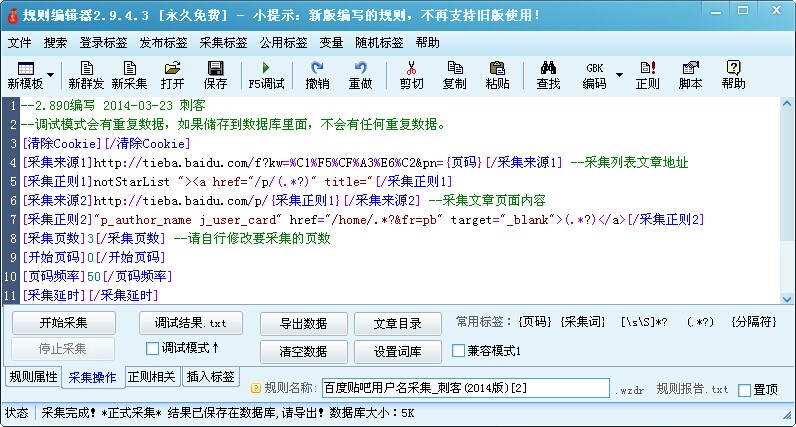Undo with the 撤销 icon
796x427 pixels.
[x=317, y=75]
